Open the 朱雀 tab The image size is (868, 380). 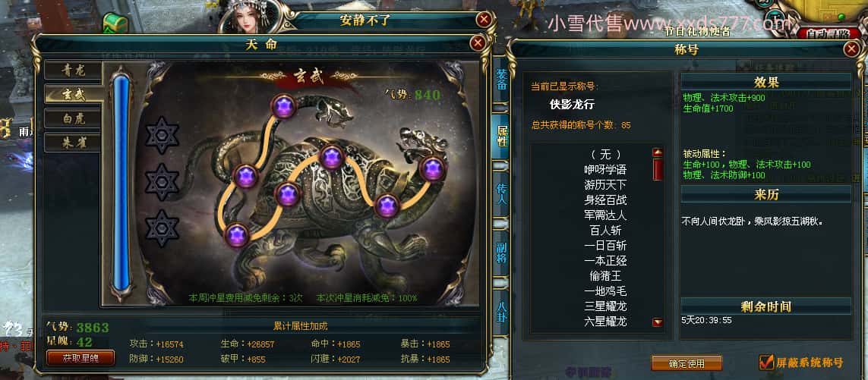pyautogui.click(x=74, y=143)
